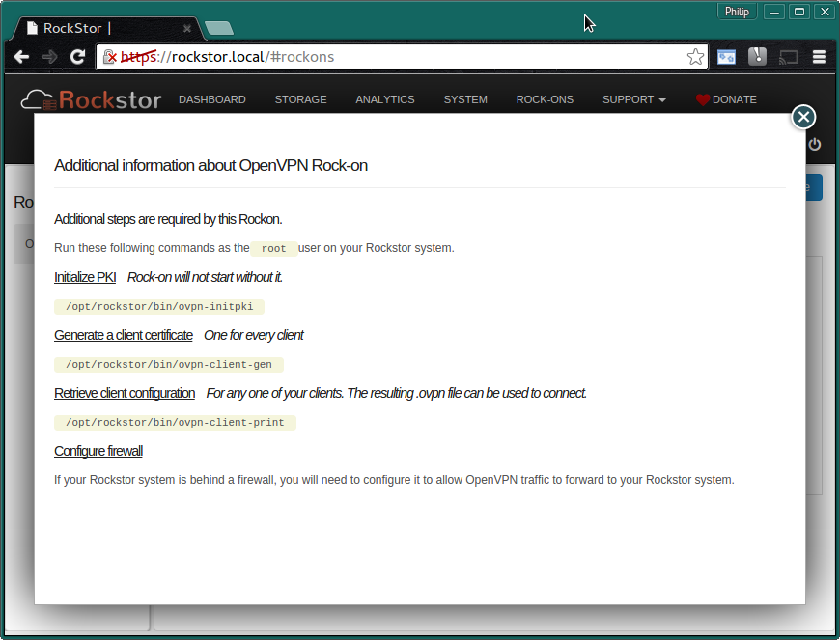Viewport: 840px width, 640px height.
Task: Select the RockStor tab
Action: [x=107, y=28]
